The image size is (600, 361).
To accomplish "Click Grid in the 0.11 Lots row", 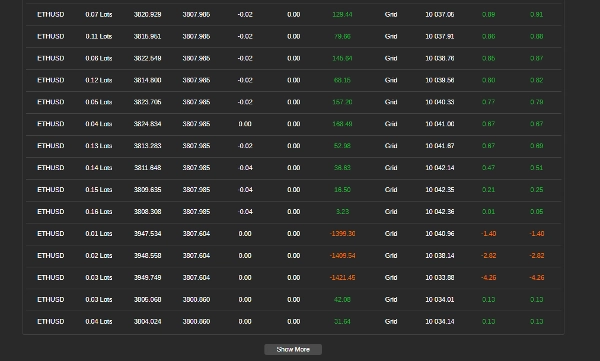I will coord(391,36).
